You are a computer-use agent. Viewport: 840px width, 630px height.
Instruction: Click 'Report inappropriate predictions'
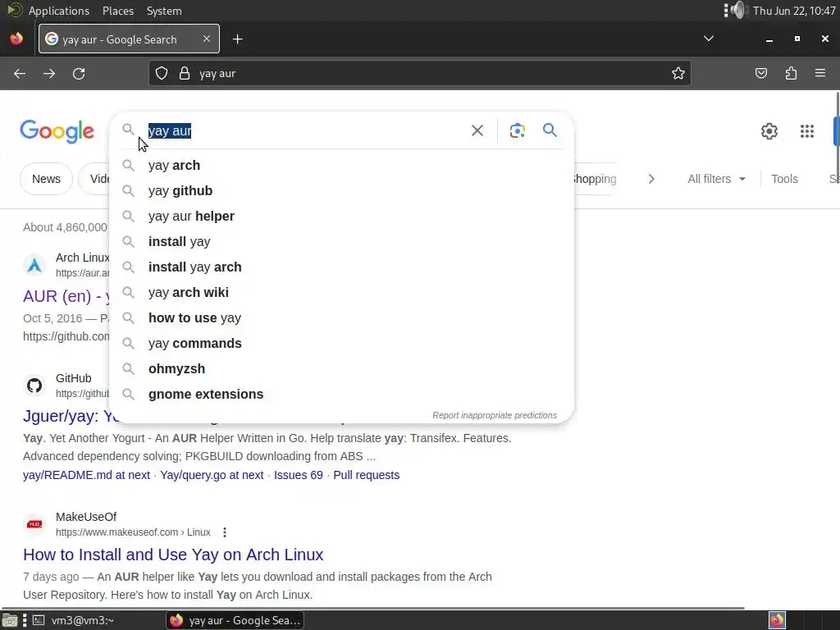tap(495, 415)
